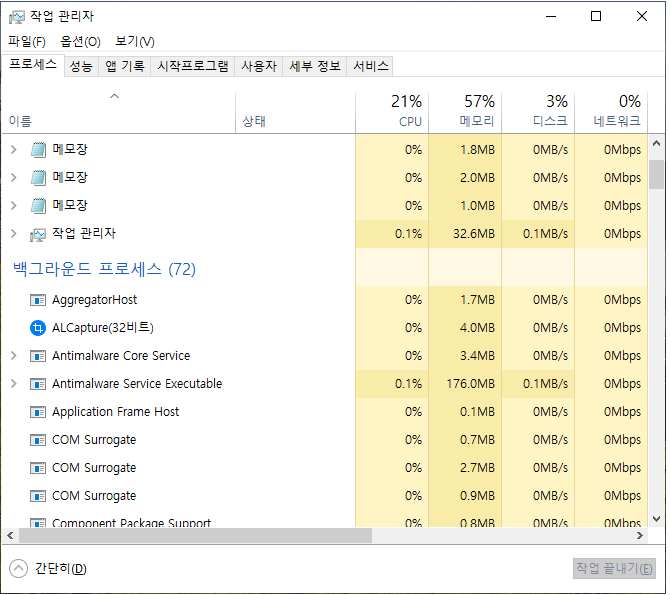Viewport: 670px width, 595px height.
Task: Click the Antimalware Core Service icon
Action: (x=38, y=356)
